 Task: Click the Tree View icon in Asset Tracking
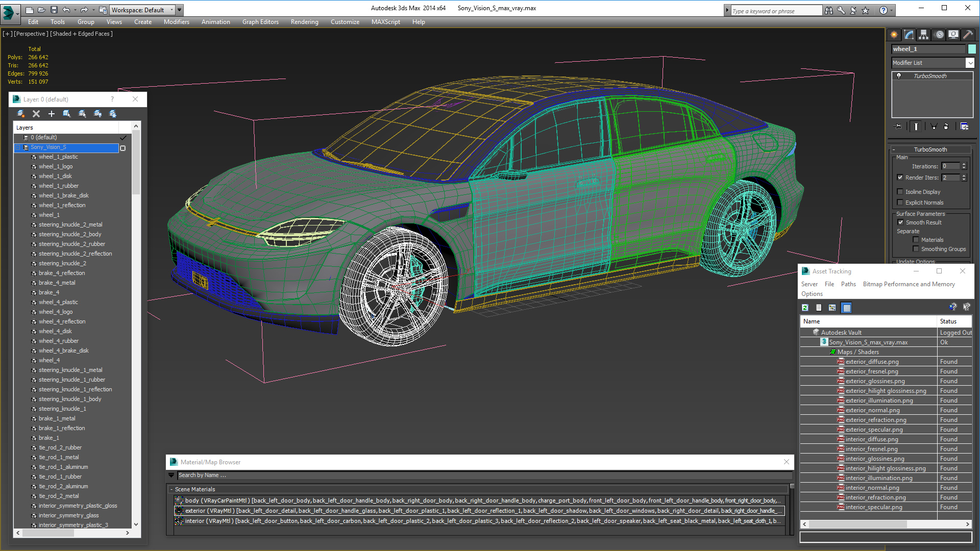click(832, 308)
